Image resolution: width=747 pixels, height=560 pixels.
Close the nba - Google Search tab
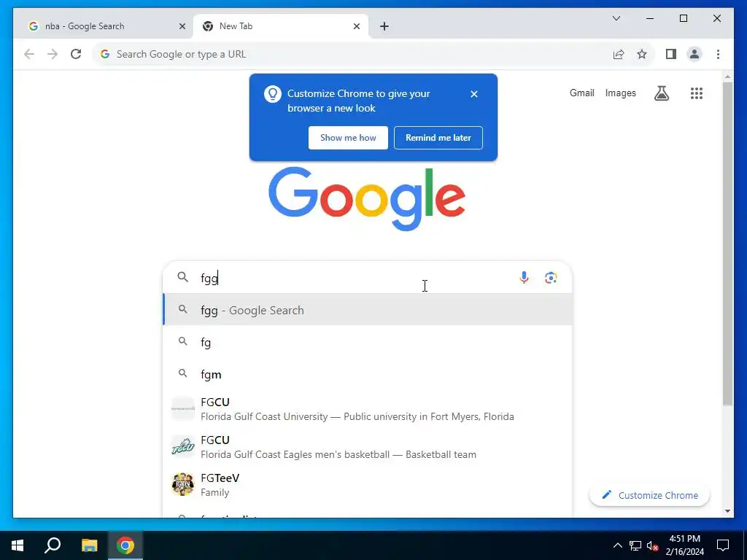tap(182, 26)
